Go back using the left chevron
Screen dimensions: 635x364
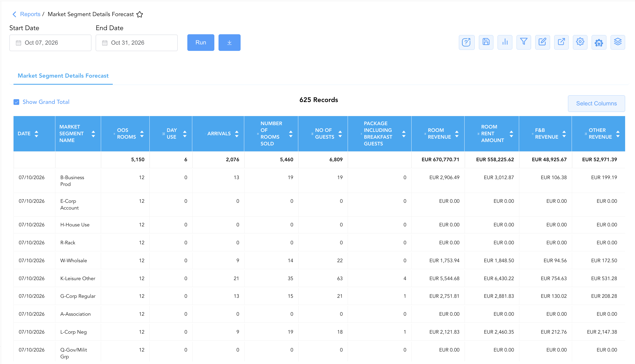tap(14, 14)
